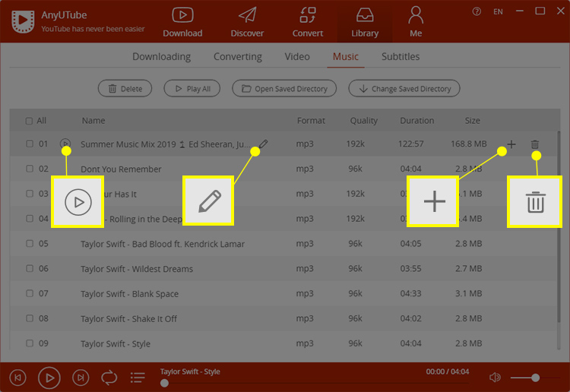Check the box for track 03
Screen dimensions: 570x392
[30, 194]
